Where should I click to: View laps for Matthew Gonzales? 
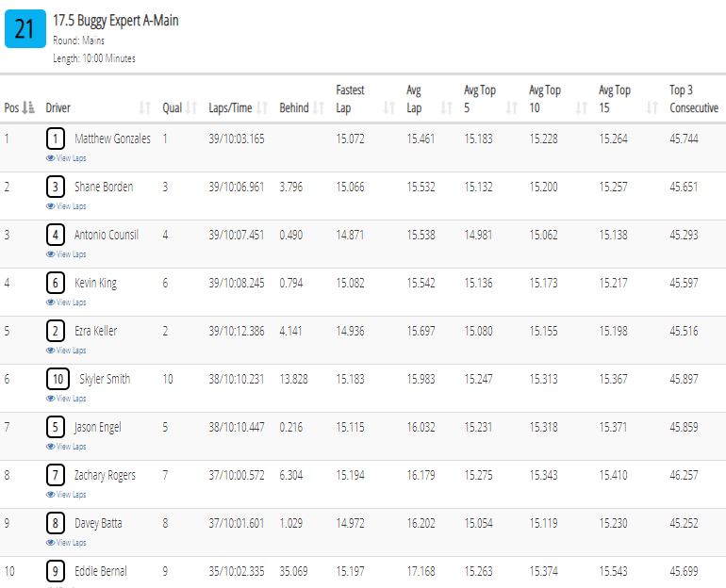(x=66, y=158)
